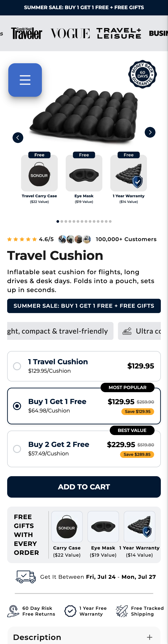Image resolution: width=168 pixels, height=644 pixels.
Task: Click the Free Tracked Shipping airplane icon
Action: click(122, 611)
